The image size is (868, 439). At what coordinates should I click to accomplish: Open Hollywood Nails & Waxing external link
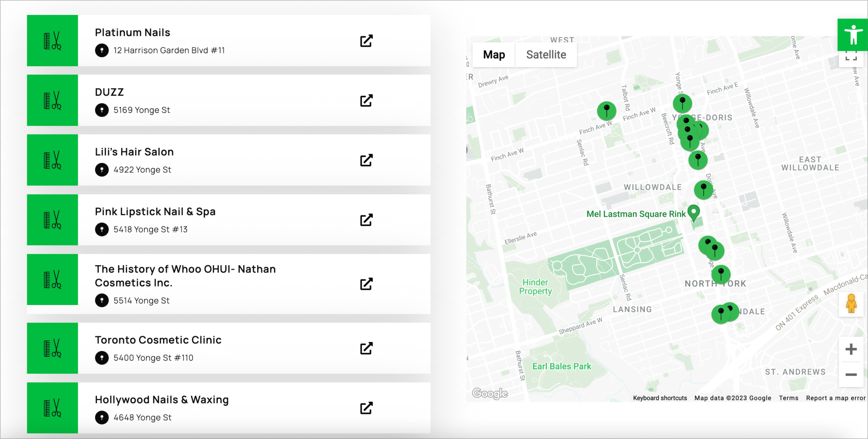pos(367,408)
